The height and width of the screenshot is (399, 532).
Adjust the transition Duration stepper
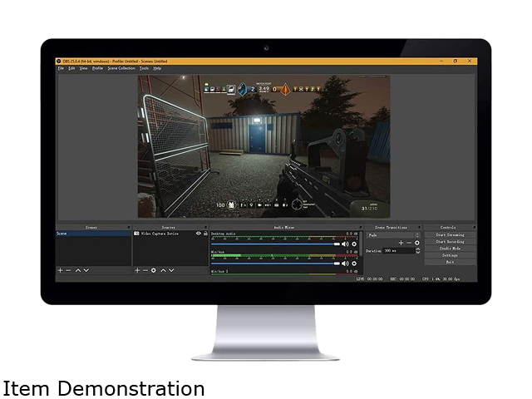(416, 249)
